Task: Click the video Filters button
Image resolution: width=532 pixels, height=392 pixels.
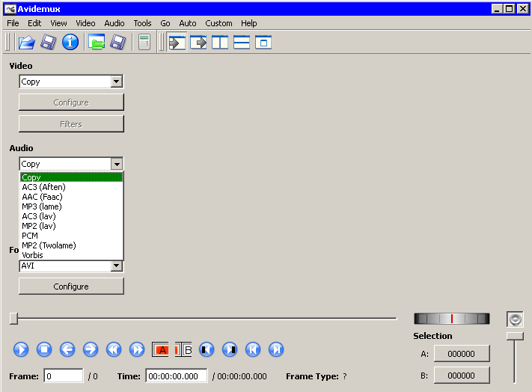Action: pos(71,124)
